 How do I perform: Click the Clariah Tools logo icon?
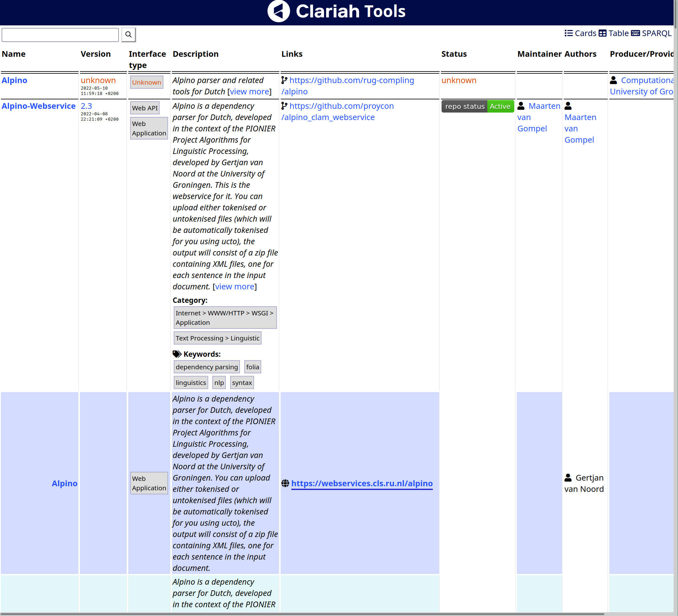pos(278,11)
